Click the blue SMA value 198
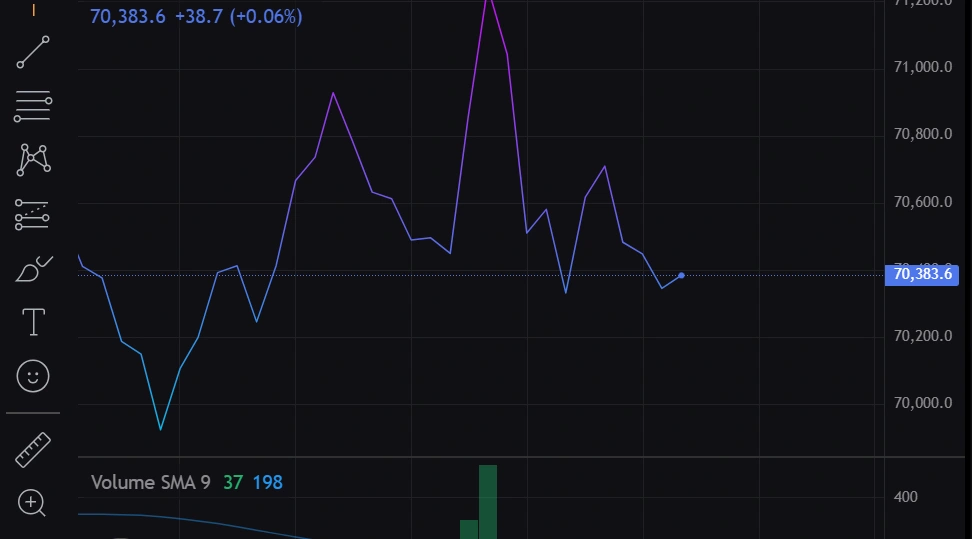Image resolution: width=972 pixels, height=539 pixels. 267,483
